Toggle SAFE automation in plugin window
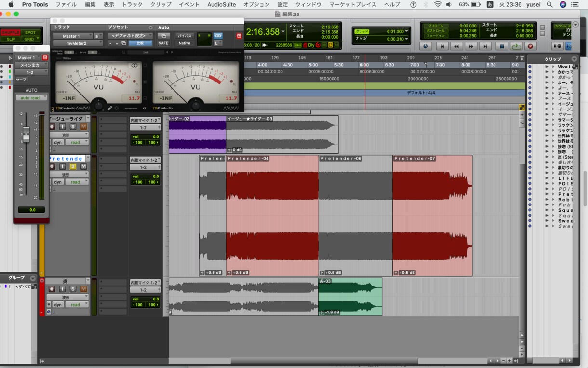 (163, 43)
